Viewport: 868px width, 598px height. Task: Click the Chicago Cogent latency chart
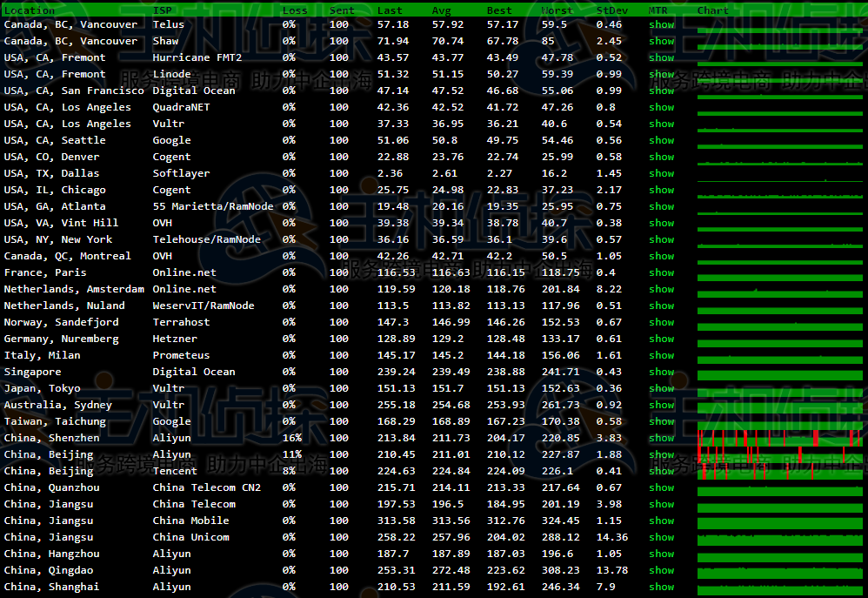[x=780, y=195]
